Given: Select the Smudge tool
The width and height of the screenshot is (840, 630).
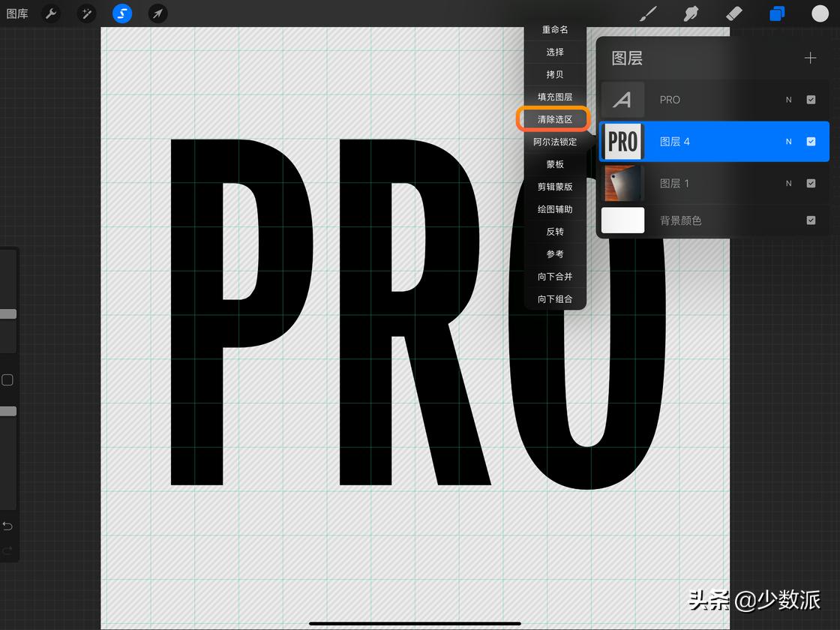Looking at the screenshot, I should pos(691,13).
